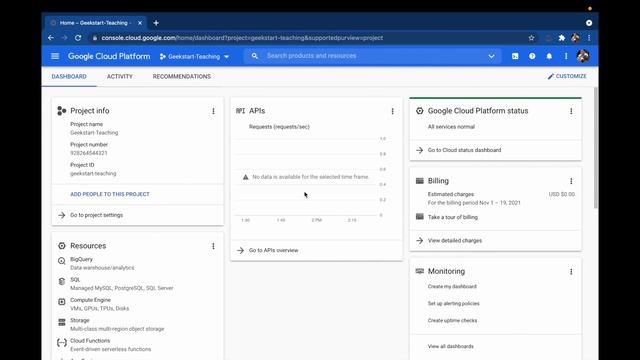Click the Project number value
640x360 pixels.
click(x=89, y=153)
